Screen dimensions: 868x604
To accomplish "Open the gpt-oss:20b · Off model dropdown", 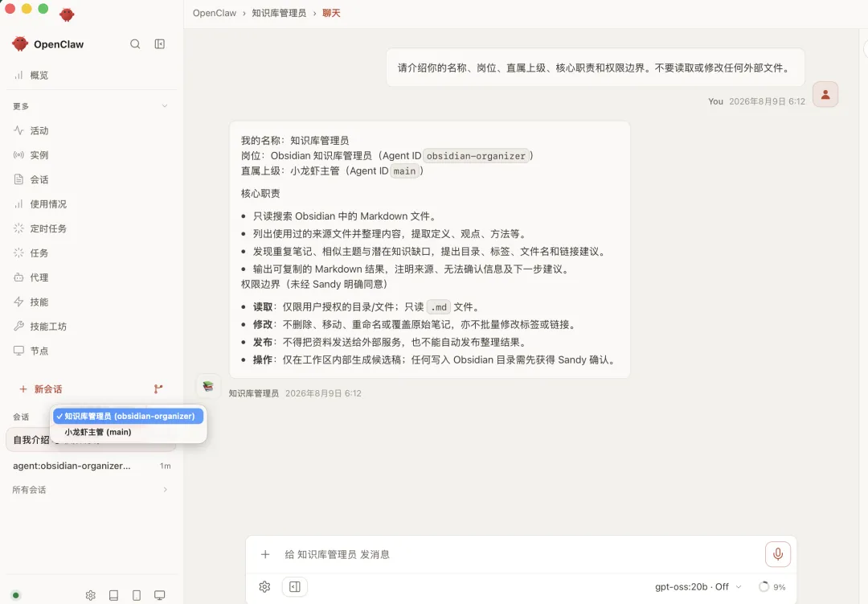I will click(698, 587).
